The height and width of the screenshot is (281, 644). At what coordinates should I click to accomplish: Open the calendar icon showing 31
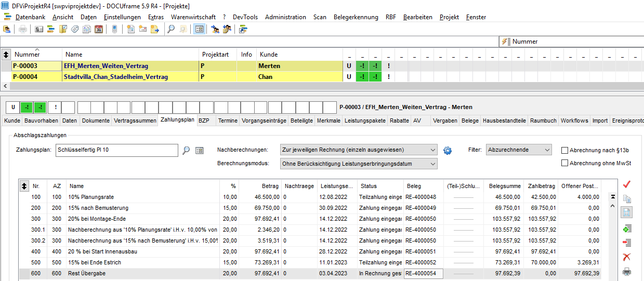click(99, 29)
